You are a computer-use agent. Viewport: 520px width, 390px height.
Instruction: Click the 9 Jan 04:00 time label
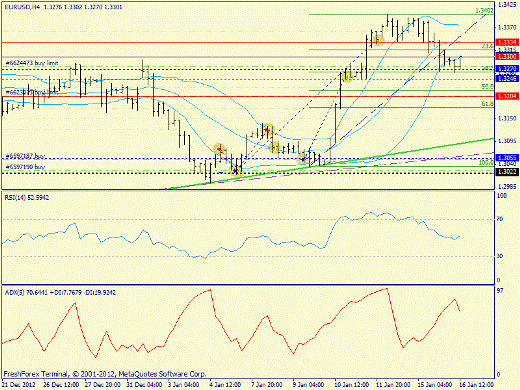click(x=308, y=384)
